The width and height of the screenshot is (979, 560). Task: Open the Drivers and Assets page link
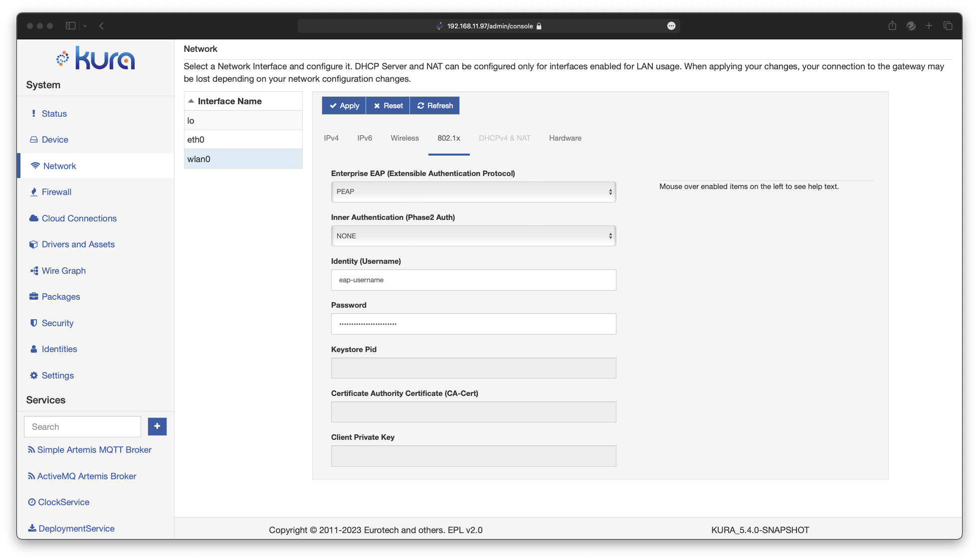tap(78, 244)
